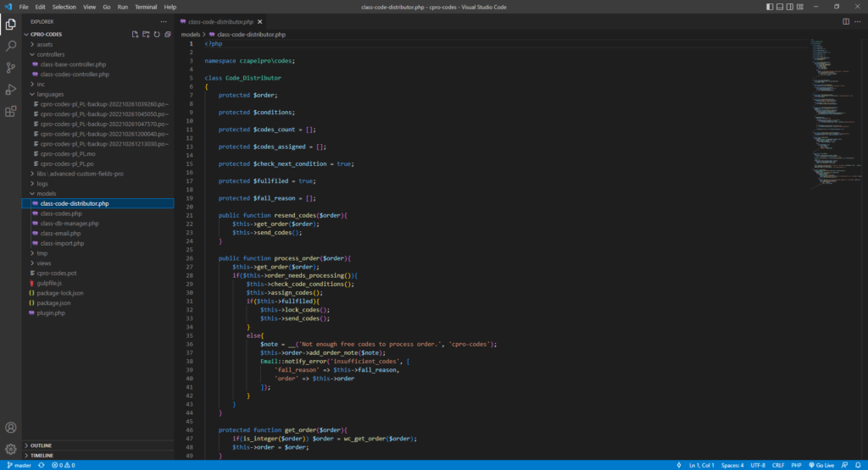This screenshot has height=470, width=868.
Task: Customize layout from title bar
Action: (x=800, y=7)
